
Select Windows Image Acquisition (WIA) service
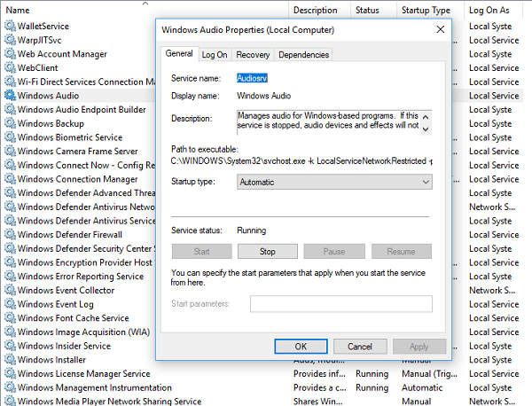84,332
